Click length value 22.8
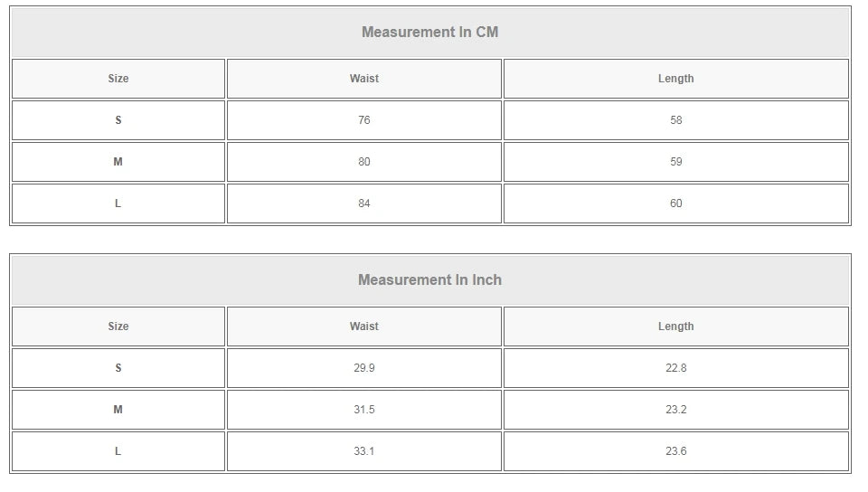 click(x=676, y=368)
